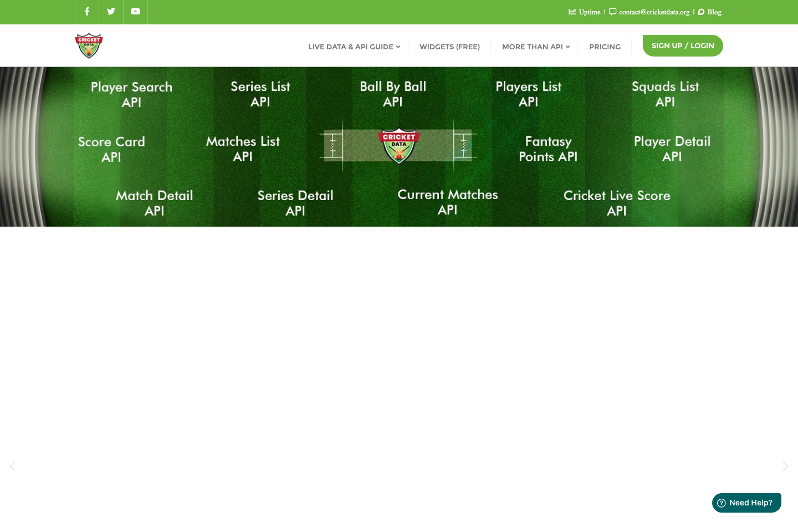Click the Fantasy Points API banner text

click(548, 149)
